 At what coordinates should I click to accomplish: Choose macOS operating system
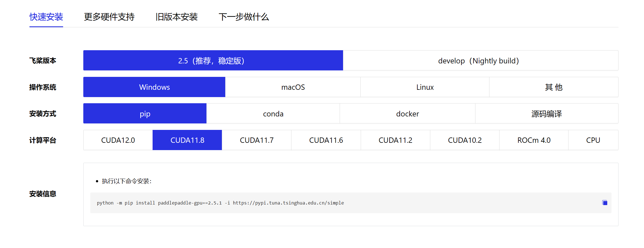(x=293, y=87)
